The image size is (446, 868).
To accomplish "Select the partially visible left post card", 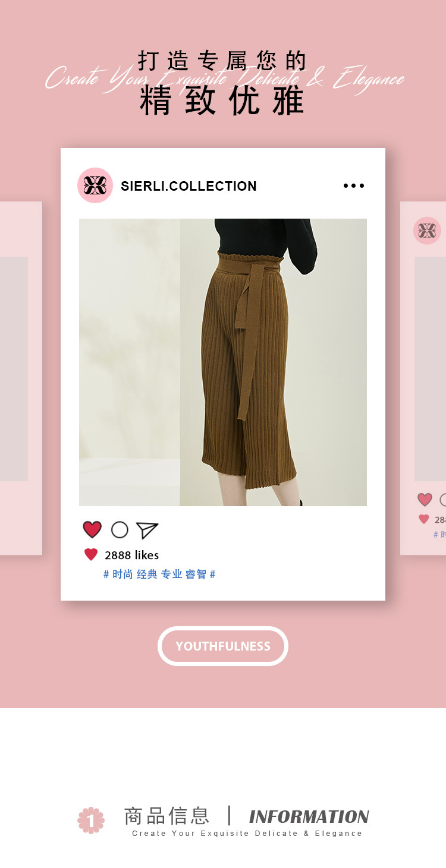I will pyautogui.click(x=21, y=378).
